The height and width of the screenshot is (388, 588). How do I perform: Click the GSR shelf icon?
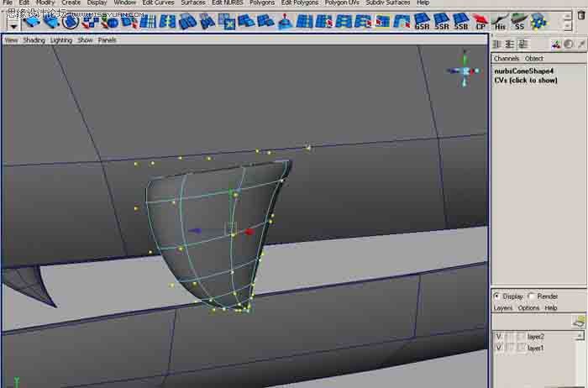click(x=422, y=21)
